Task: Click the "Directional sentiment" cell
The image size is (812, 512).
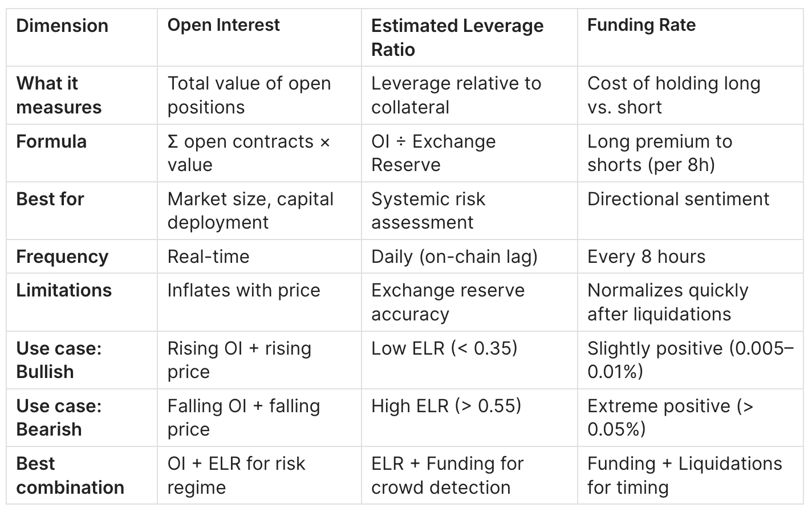Action: pos(678,199)
